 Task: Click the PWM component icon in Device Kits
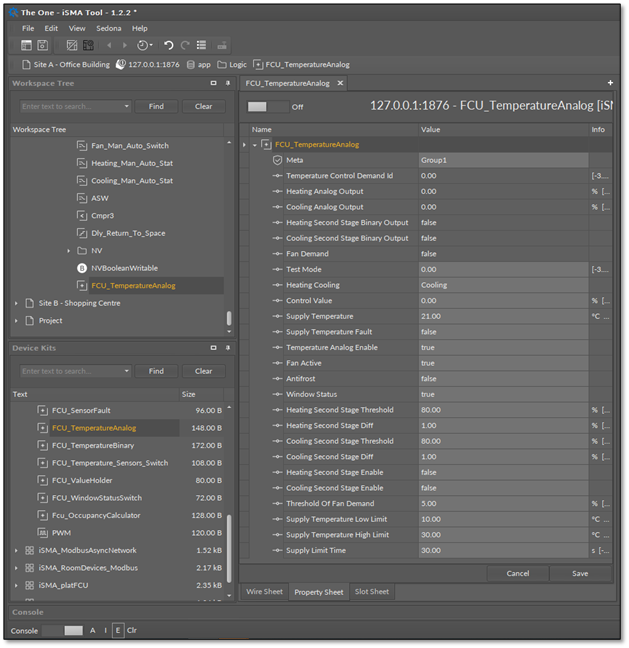point(42,533)
